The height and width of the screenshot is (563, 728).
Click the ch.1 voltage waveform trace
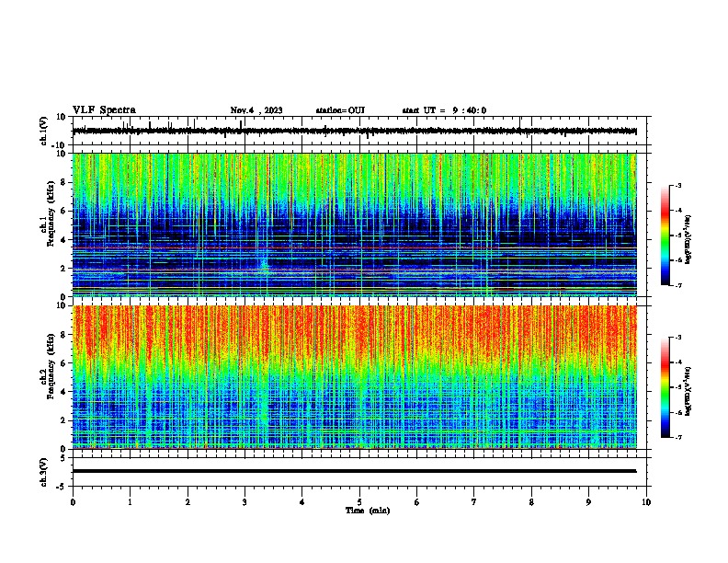tap(355, 131)
